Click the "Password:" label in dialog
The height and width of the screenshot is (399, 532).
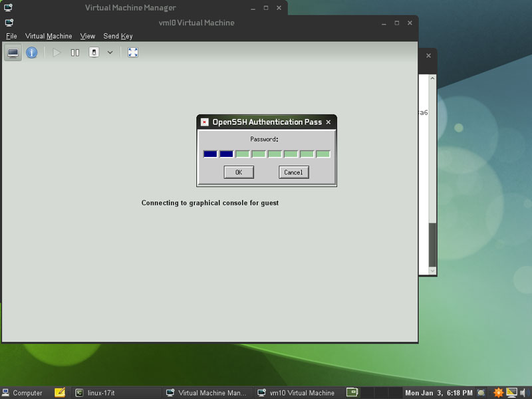click(264, 139)
